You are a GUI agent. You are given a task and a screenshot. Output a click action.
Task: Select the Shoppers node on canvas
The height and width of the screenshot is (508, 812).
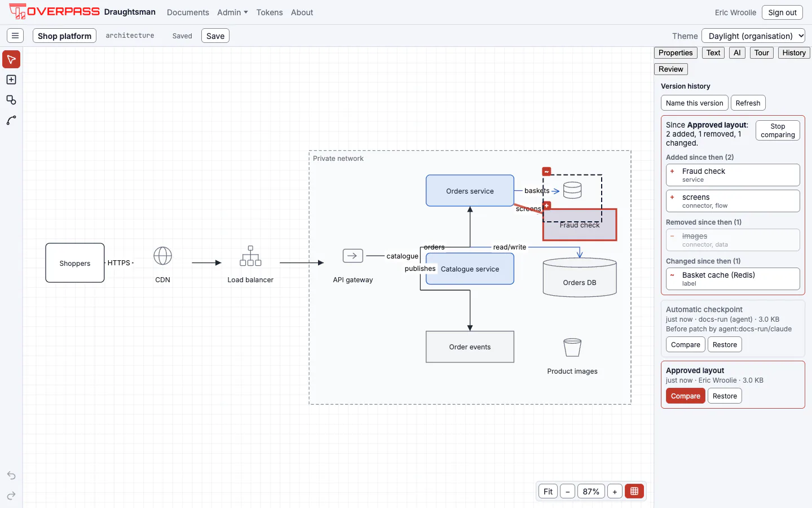(x=75, y=263)
